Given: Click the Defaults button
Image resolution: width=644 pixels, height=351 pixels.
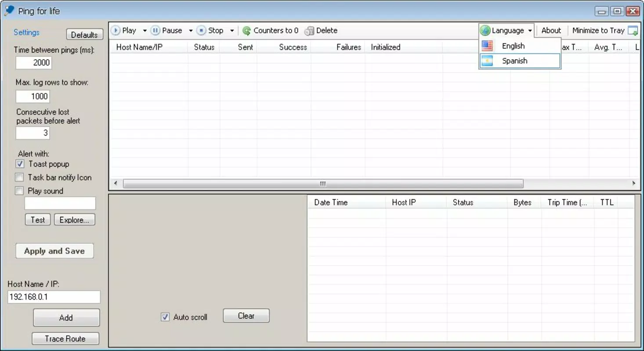Looking at the screenshot, I should 84,35.
